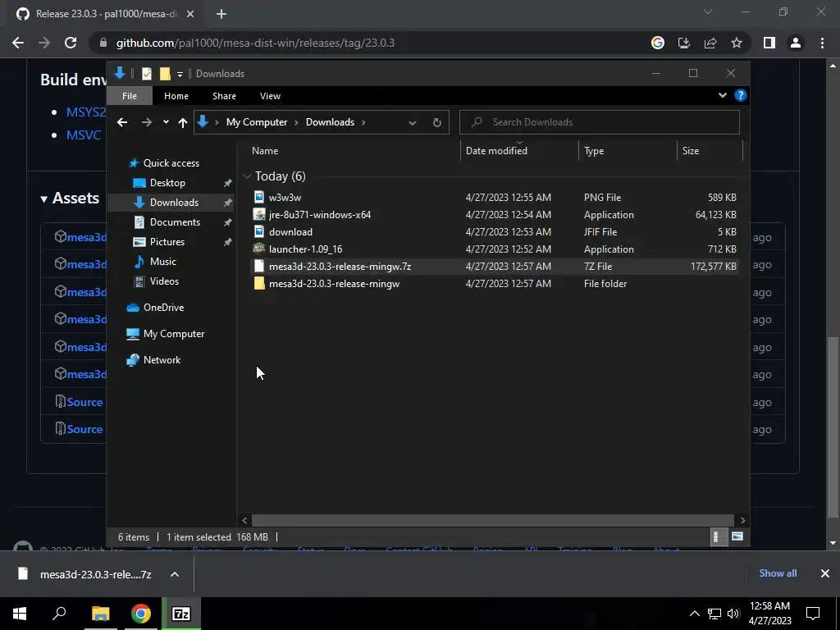Click the Explorer horizontal scrollbar
Screen dimensions: 840x630
pyautogui.click(x=492, y=520)
